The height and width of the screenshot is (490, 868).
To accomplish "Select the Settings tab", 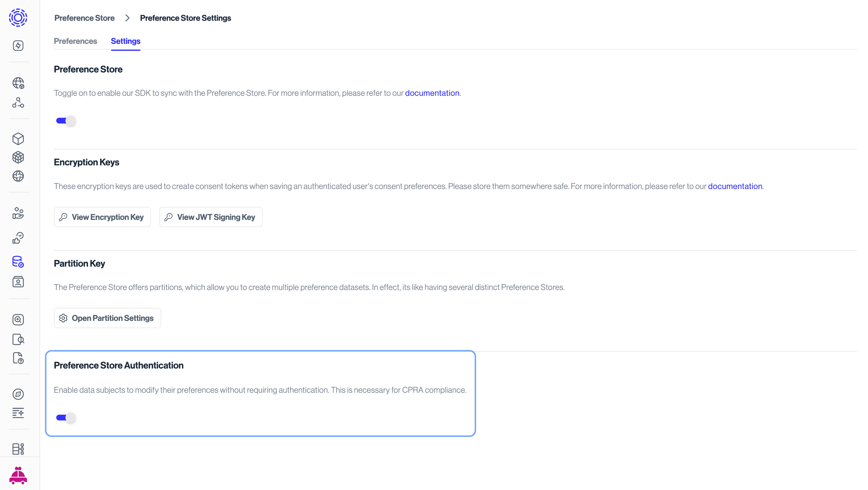I will [x=125, y=41].
